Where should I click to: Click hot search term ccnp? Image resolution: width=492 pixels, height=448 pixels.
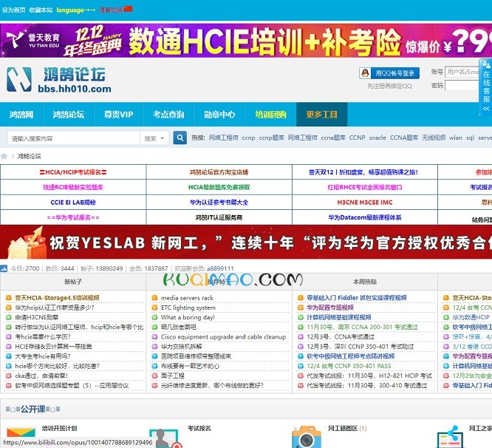pyautogui.click(x=248, y=138)
